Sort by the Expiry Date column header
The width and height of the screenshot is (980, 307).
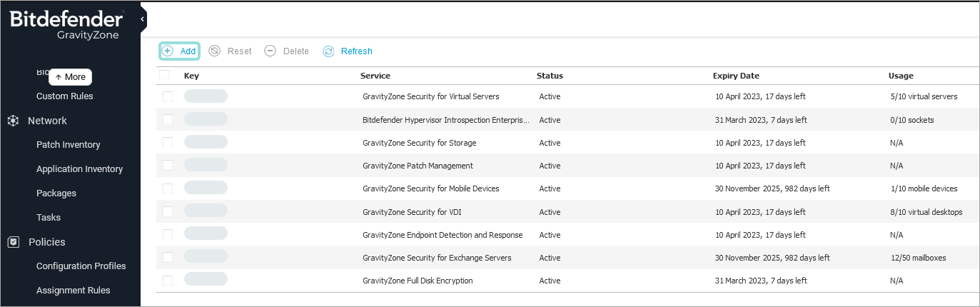736,76
